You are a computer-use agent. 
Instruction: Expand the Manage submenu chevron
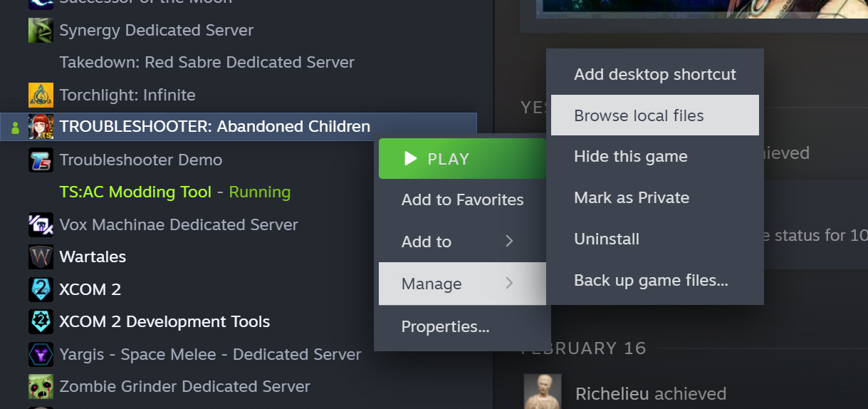pos(509,284)
